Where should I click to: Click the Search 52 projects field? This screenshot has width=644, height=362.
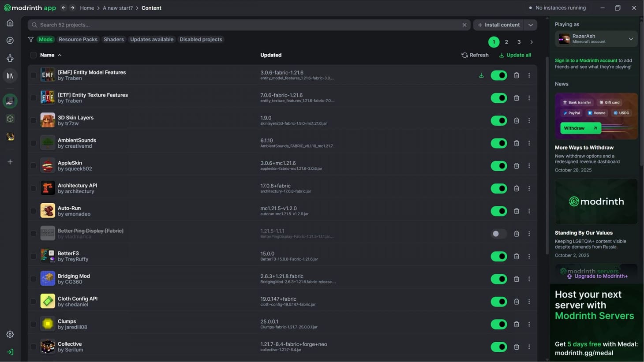coord(247,25)
